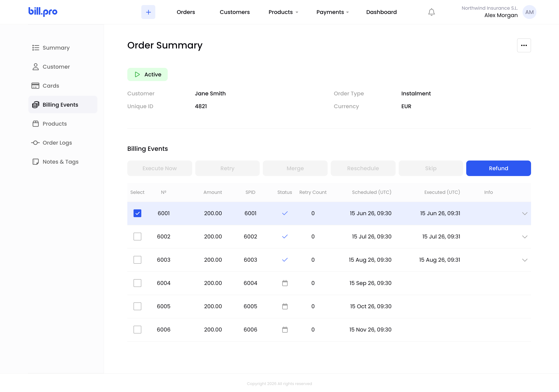Click the Notes & Tags note icon
This screenshot has width=559, height=392.
tap(36, 162)
